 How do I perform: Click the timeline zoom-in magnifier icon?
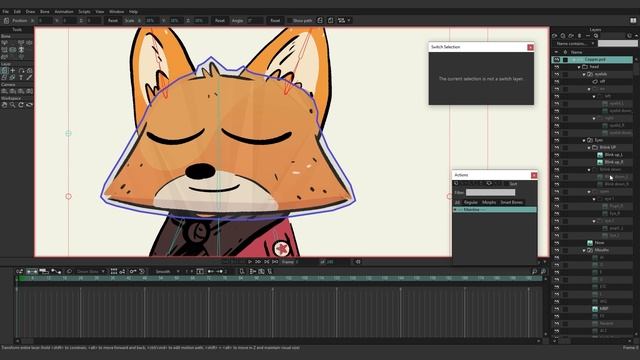point(534,271)
